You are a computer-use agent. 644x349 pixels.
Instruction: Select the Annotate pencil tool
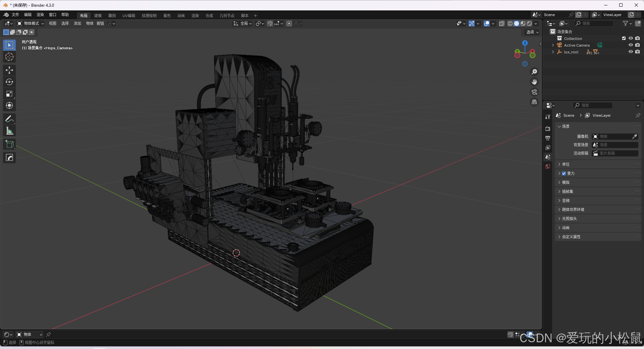[9, 119]
